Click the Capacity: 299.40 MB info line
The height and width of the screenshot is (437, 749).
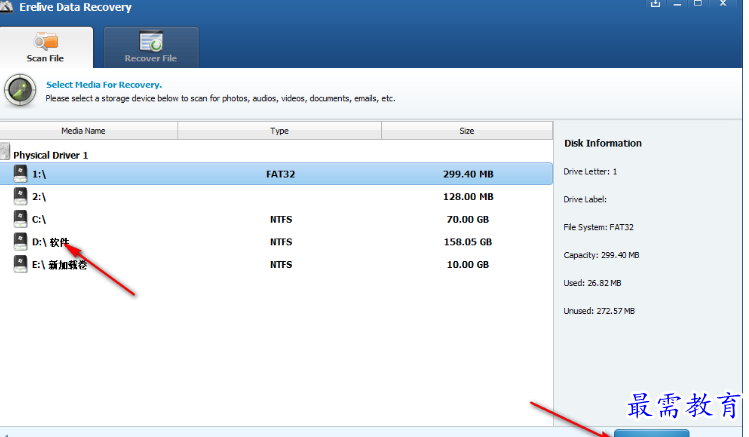pos(601,255)
